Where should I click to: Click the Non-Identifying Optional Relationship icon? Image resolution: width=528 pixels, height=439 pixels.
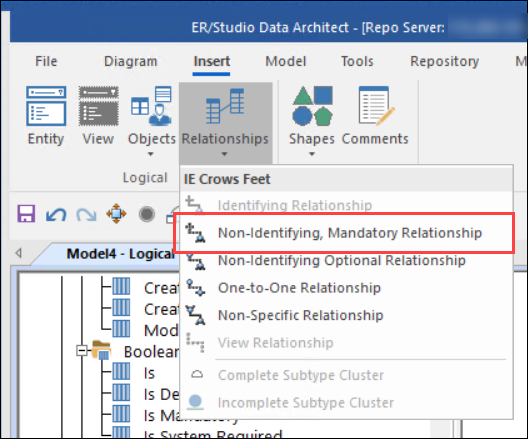tap(196, 261)
